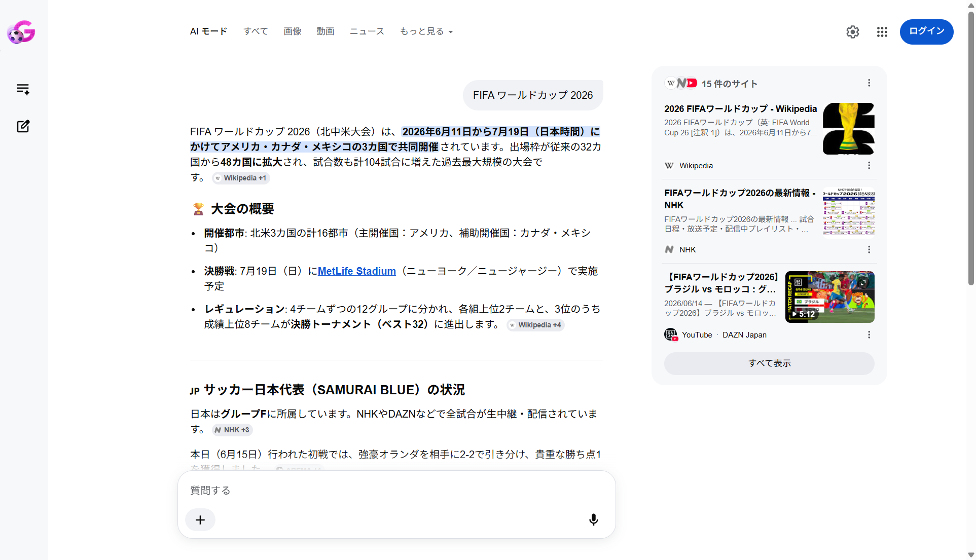The image size is (976, 560).
Task: Switch to the 動画 tab
Action: [x=326, y=31]
